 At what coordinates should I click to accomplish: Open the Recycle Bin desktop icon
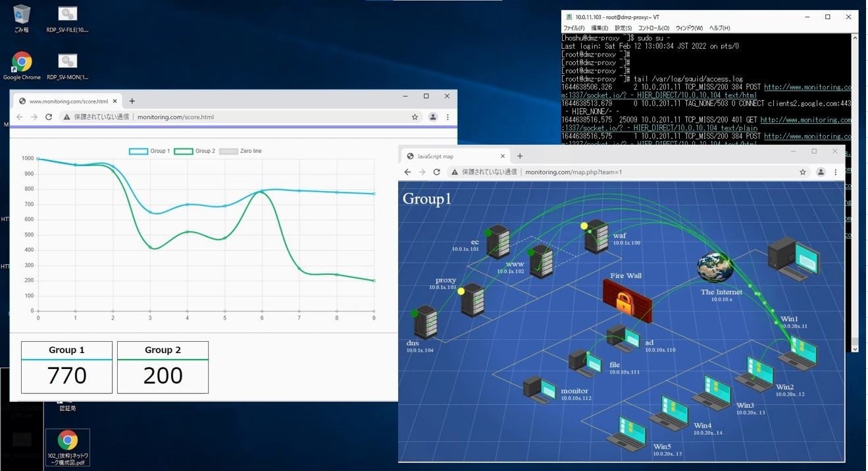pos(22,16)
